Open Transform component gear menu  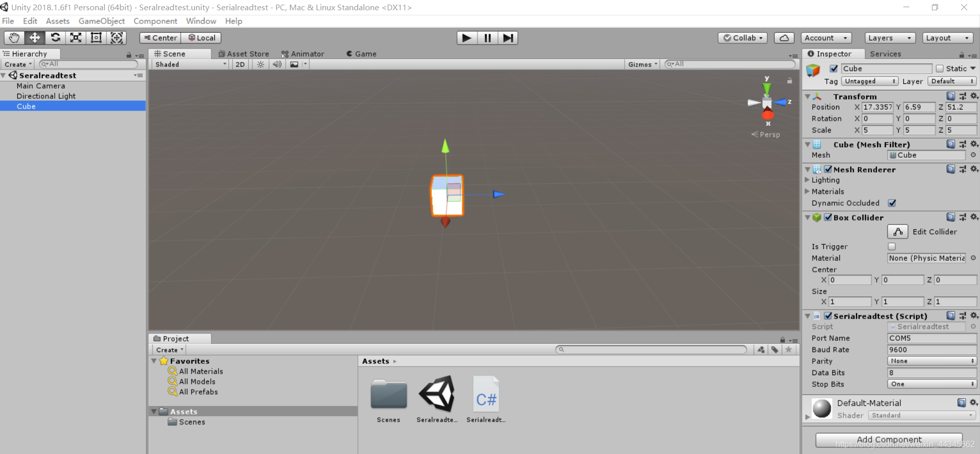click(x=974, y=96)
